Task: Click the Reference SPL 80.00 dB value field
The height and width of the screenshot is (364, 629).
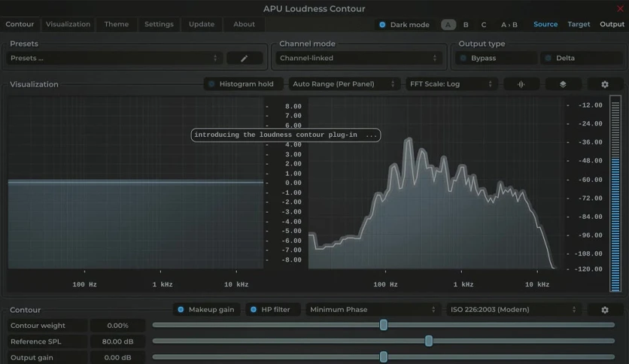Action: click(x=117, y=341)
